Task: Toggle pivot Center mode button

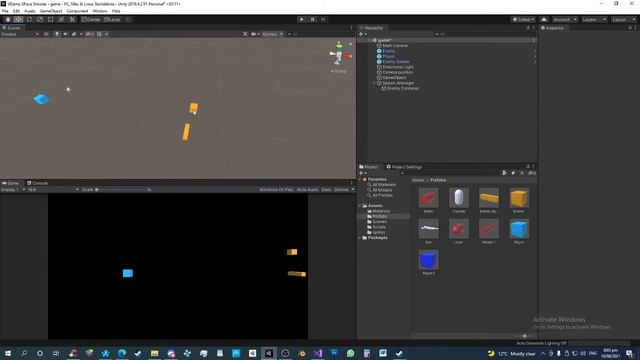Action: click(91, 20)
